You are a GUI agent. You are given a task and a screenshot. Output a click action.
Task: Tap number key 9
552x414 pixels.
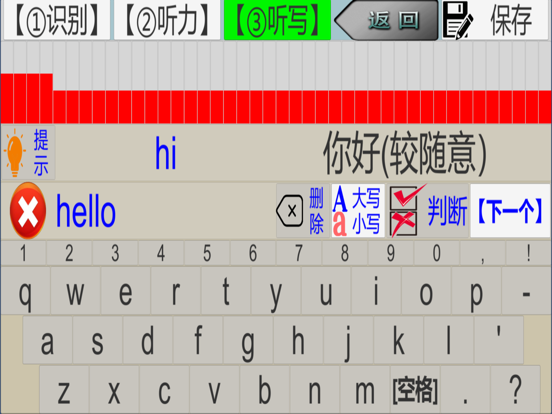click(x=391, y=253)
